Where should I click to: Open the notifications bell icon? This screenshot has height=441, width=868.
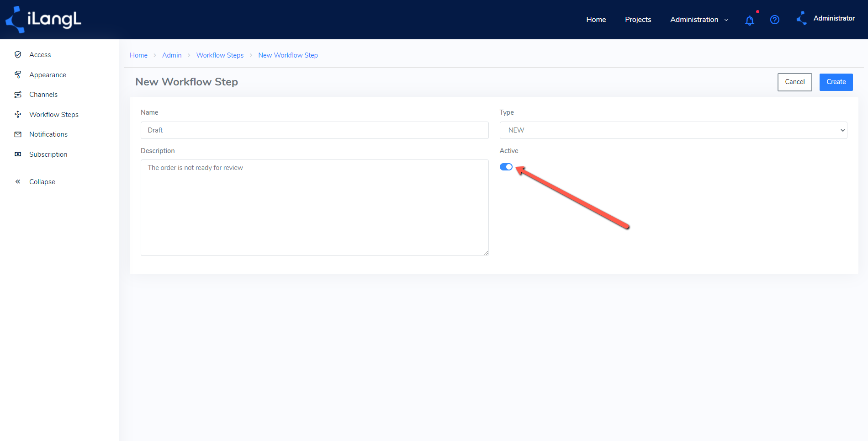(x=749, y=20)
